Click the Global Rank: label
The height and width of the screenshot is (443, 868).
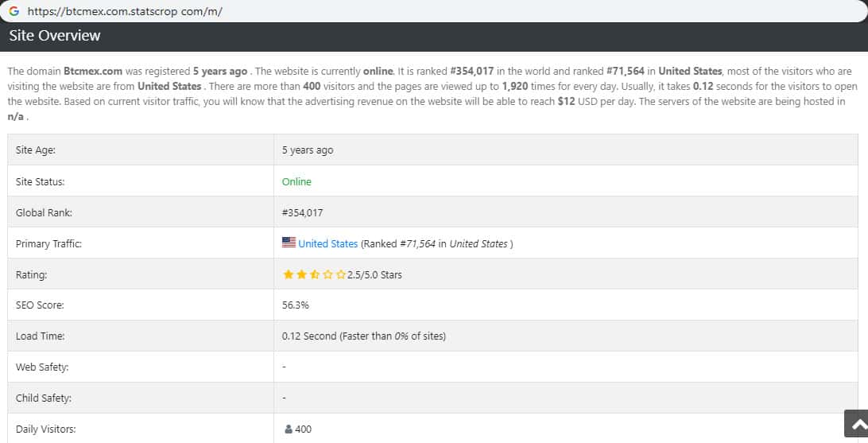[44, 212]
